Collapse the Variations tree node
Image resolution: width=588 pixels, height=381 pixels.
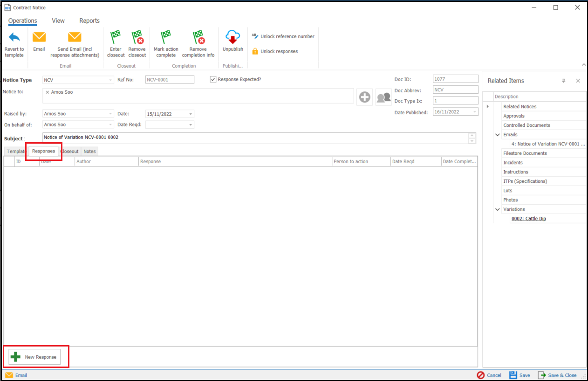498,209
